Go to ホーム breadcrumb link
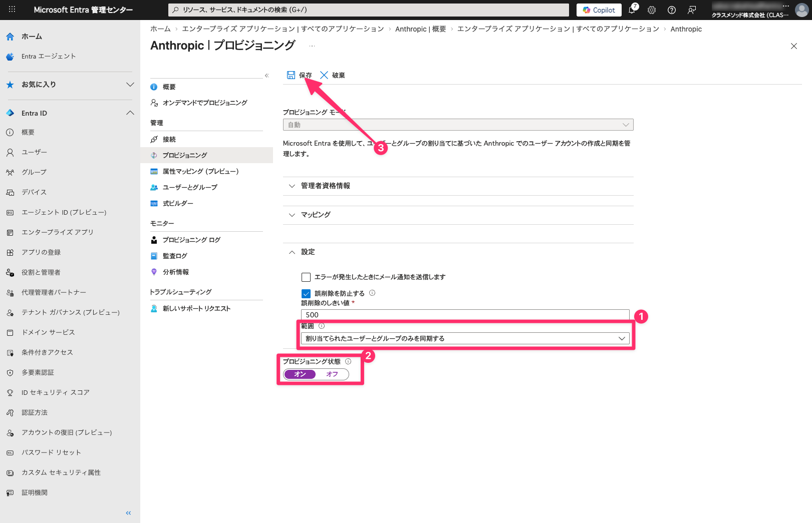The height and width of the screenshot is (523, 812). 160,29
